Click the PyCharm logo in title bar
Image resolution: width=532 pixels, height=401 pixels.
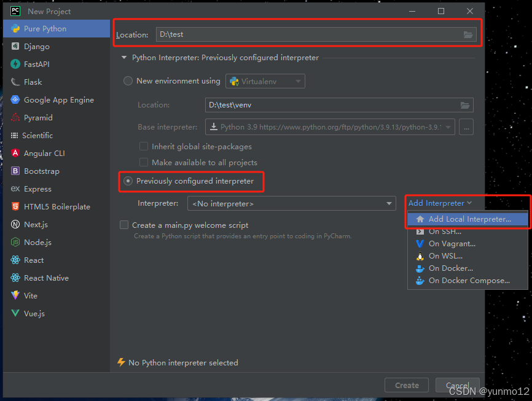[x=15, y=11]
